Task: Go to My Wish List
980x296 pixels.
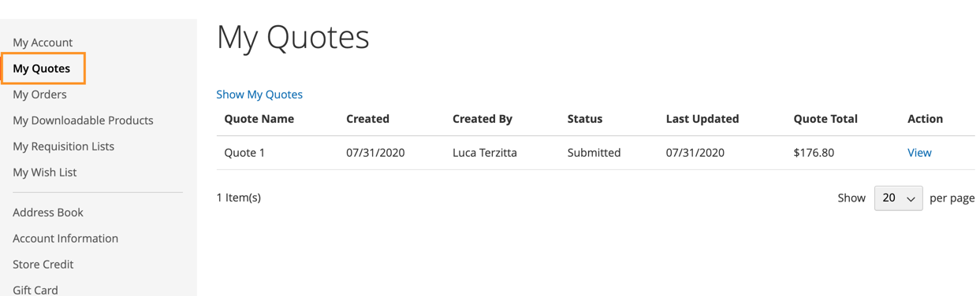Action: pos(44,172)
